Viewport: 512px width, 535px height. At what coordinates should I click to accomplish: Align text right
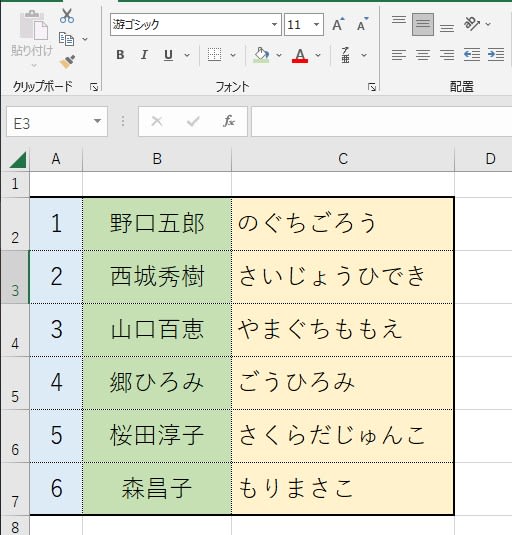(447, 55)
